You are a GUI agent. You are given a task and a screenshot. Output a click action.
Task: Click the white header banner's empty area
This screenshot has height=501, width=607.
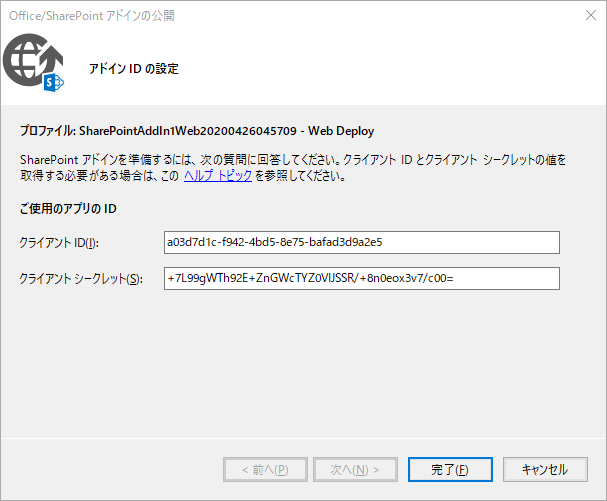[x=400, y=68]
